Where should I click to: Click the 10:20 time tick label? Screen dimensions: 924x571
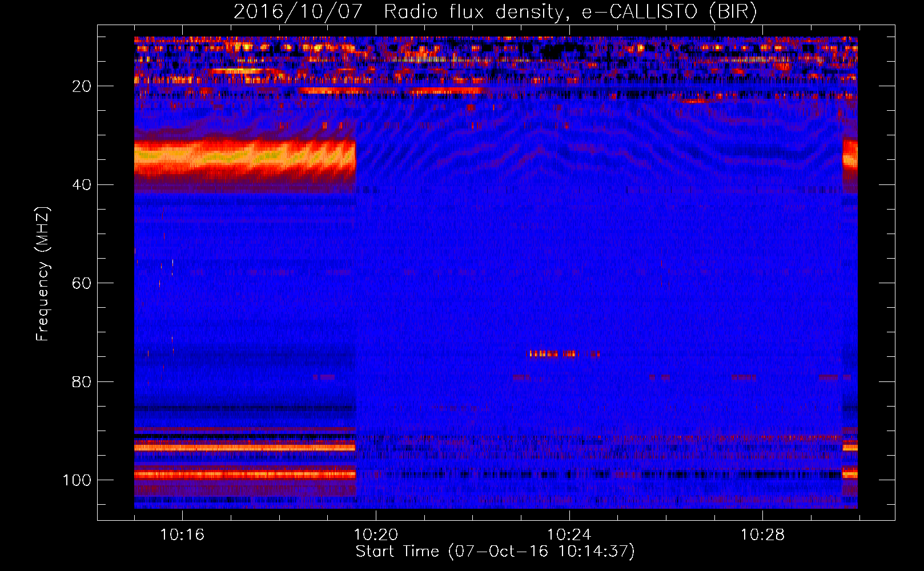pos(376,535)
